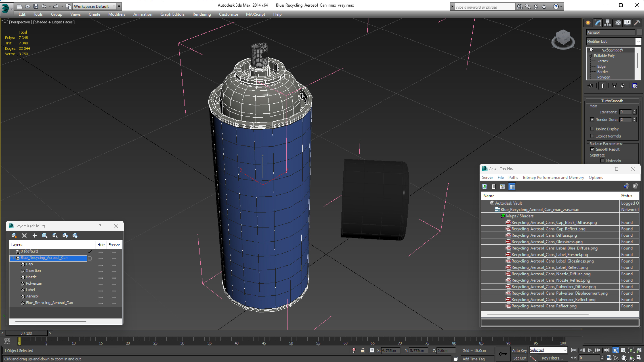Toggle Hide for the Label layer object

click(100, 291)
